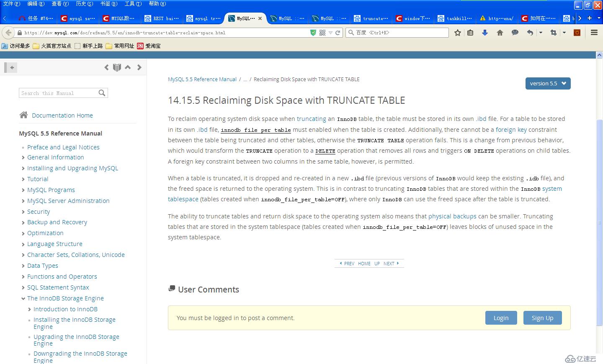
Task: Click the browser back button
Action: point(8,33)
